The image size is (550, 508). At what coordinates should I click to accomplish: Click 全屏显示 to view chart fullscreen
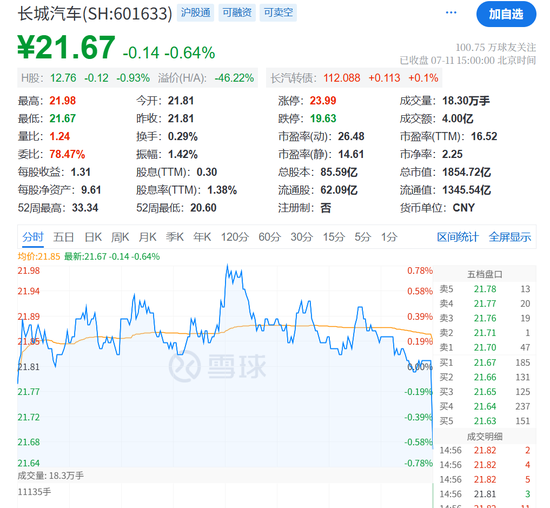pyautogui.click(x=510, y=237)
